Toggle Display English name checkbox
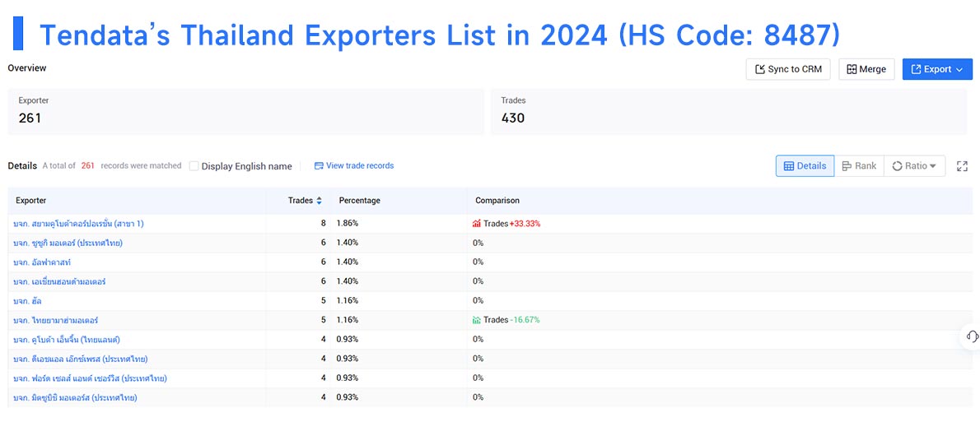This screenshot has height=422, width=980. pos(194,166)
